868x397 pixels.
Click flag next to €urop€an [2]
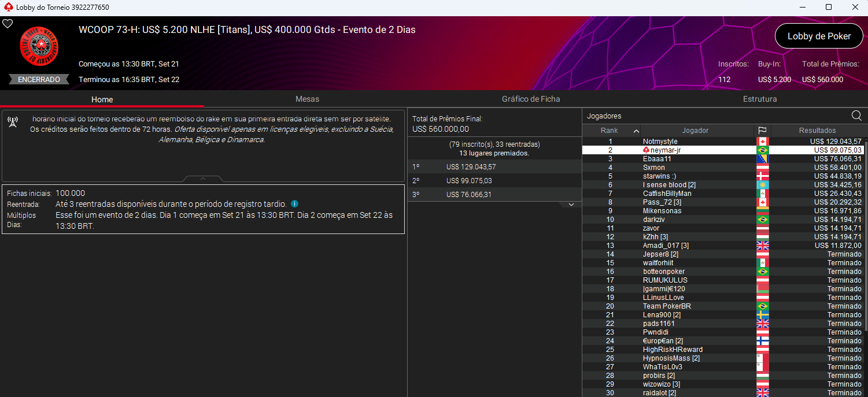point(762,341)
